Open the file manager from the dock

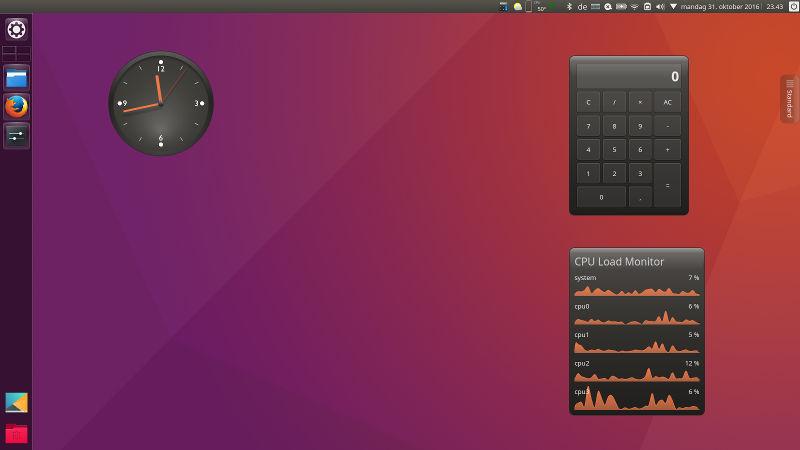click(x=16, y=77)
